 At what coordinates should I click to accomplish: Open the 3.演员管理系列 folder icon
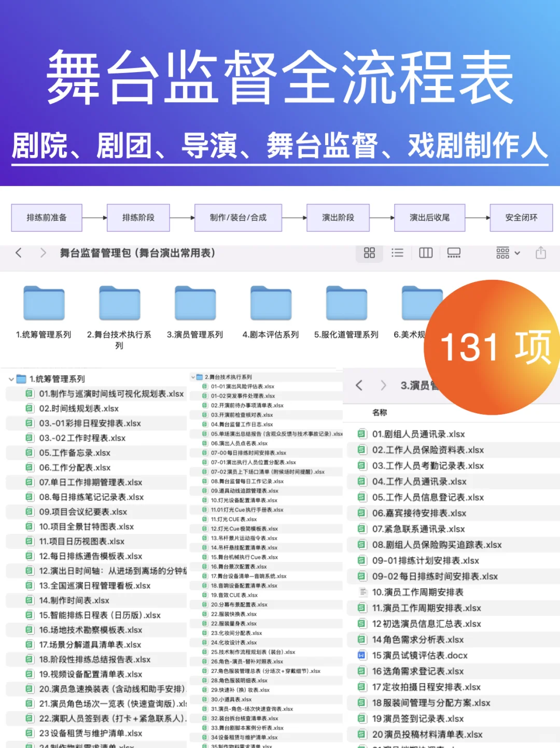click(195, 304)
